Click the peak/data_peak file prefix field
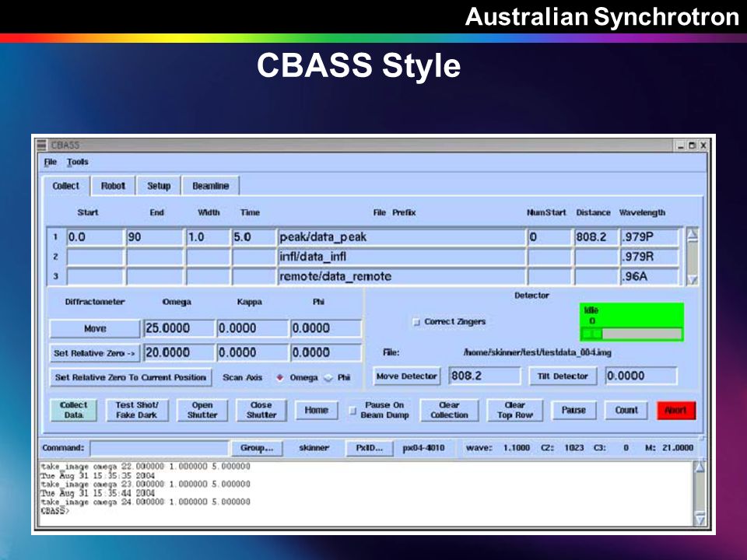Image resolution: width=747 pixels, height=560 pixels. click(402, 236)
